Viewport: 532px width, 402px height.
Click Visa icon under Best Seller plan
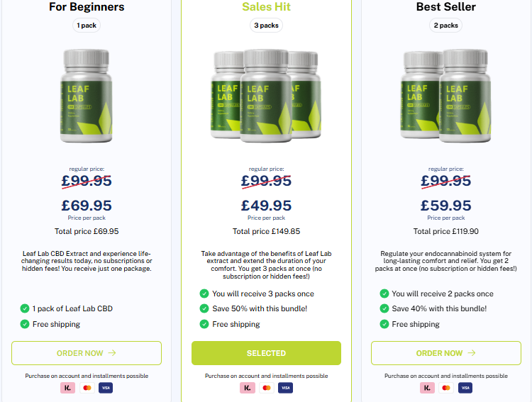click(465, 388)
